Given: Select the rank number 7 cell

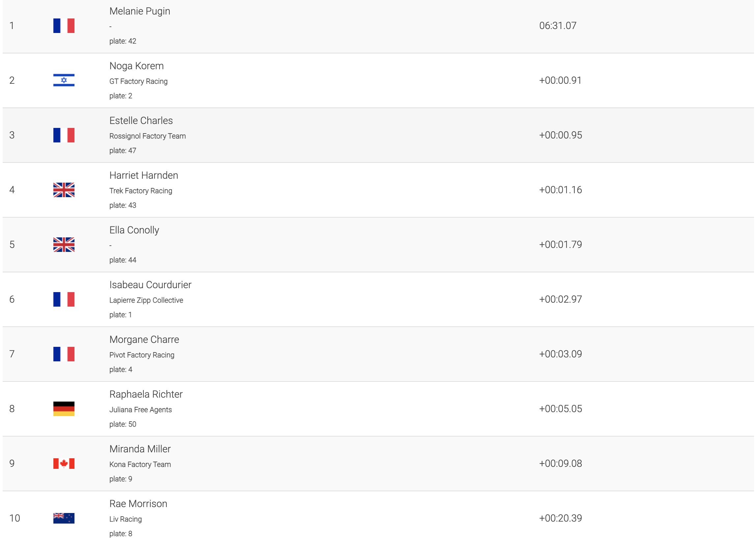Looking at the screenshot, I should [12, 354].
